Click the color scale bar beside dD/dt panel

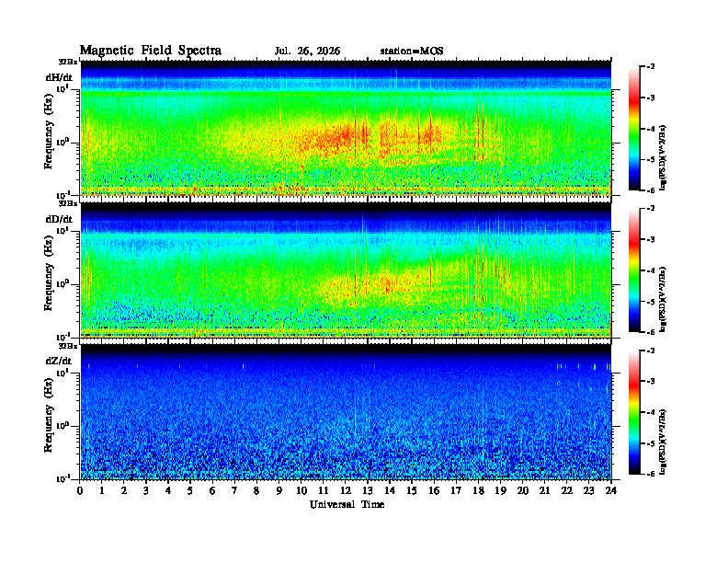click(634, 270)
